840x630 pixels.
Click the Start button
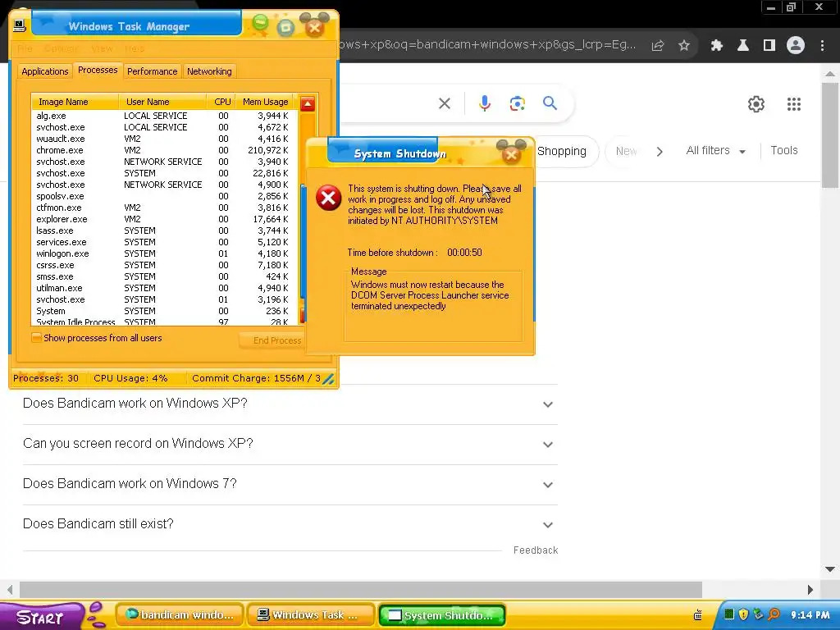coord(41,617)
